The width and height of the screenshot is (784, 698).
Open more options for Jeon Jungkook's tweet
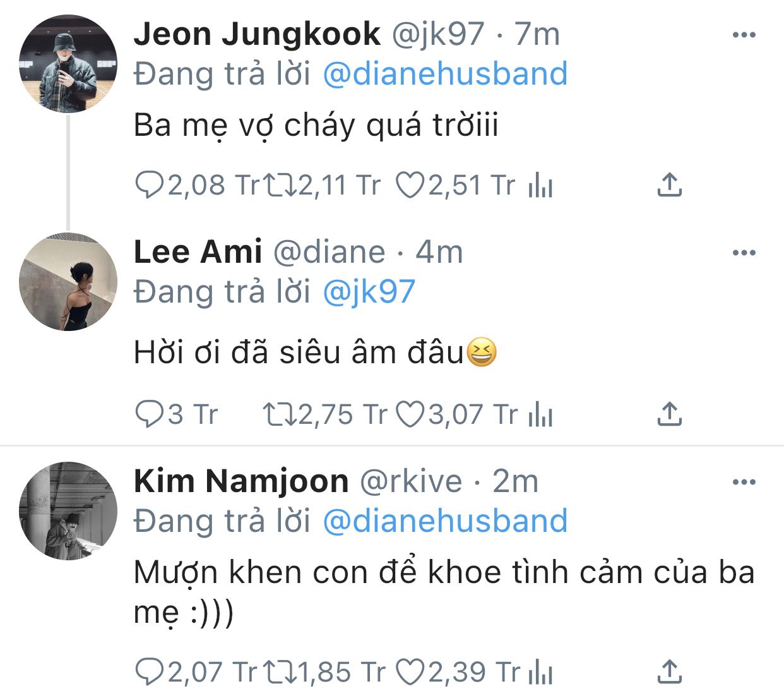coord(744,35)
